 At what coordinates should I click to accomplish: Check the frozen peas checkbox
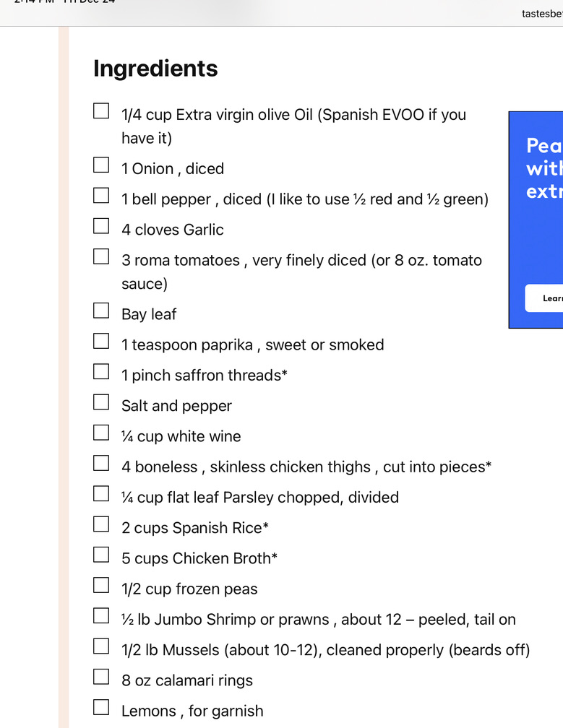pos(101,586)
